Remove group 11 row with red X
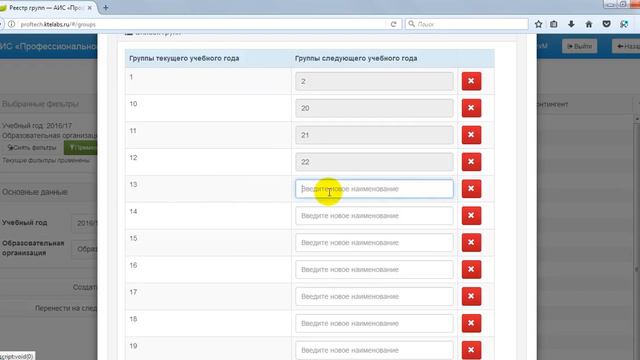 471,135
